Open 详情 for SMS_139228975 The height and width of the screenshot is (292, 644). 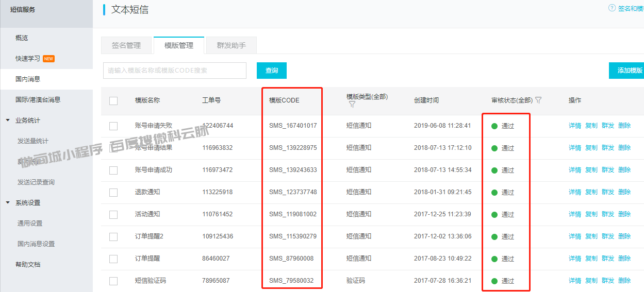(x=575, y=148)
